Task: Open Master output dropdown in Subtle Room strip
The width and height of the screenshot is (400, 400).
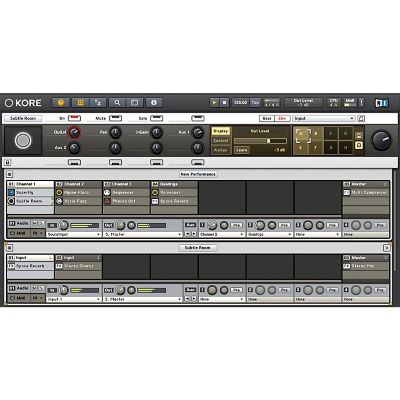Action: (143, 299)
